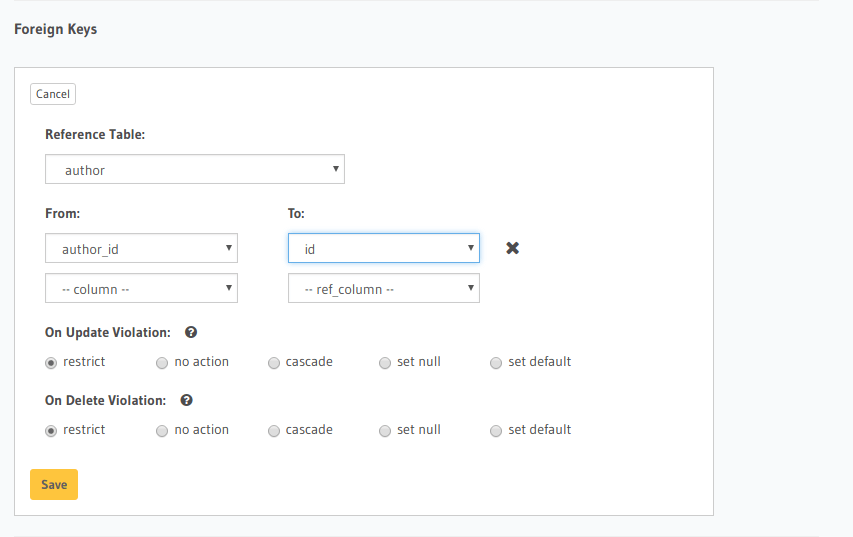Expand the empty -- column -- dropdown
The image size is (853, 537).
tap(141, 289)
